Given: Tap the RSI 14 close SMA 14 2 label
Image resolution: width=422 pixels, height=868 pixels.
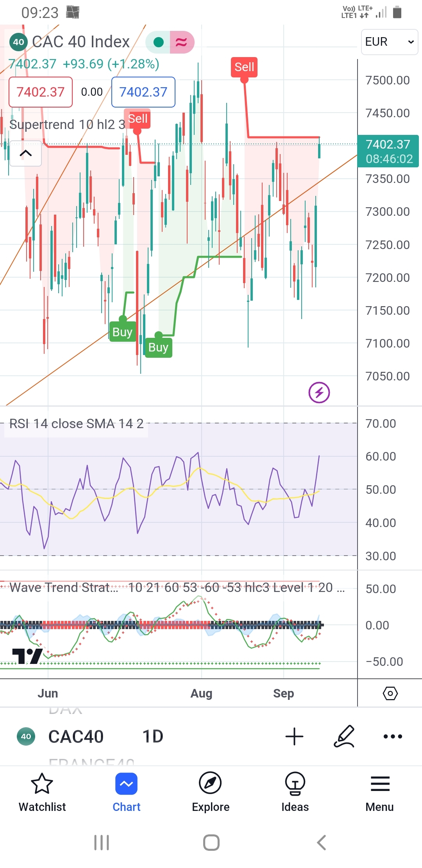Looking at the screenshot, I should coord(76,423).
